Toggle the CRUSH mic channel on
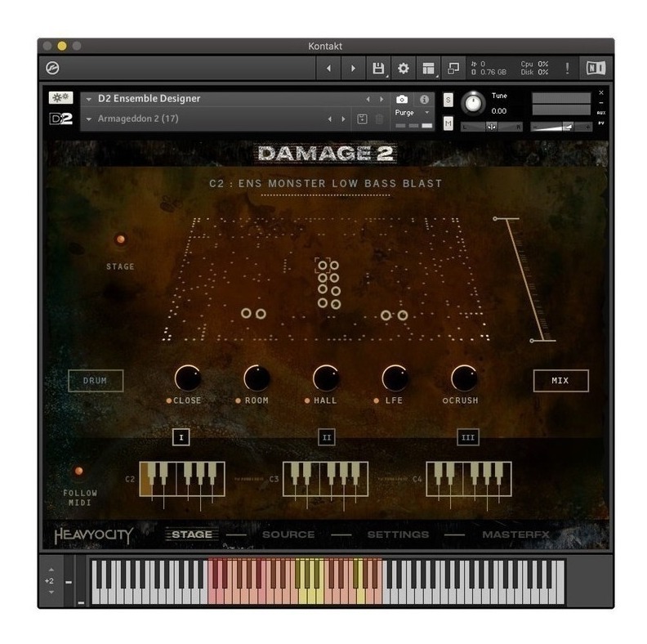 [x=445, y=400]
